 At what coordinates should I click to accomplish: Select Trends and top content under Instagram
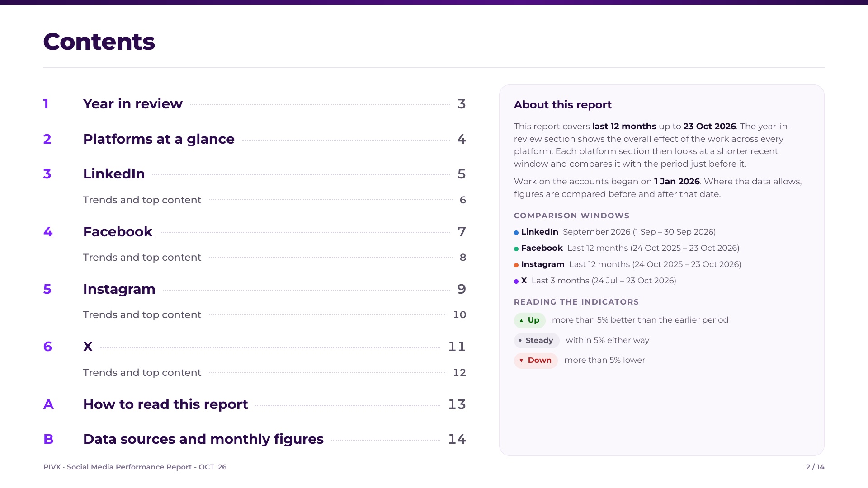[274, 314]
